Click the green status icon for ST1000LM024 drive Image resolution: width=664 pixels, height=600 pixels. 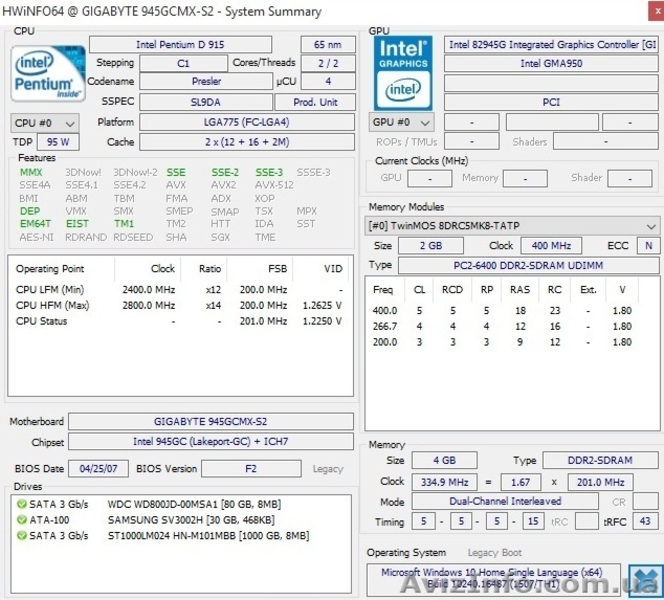[22, 535]
